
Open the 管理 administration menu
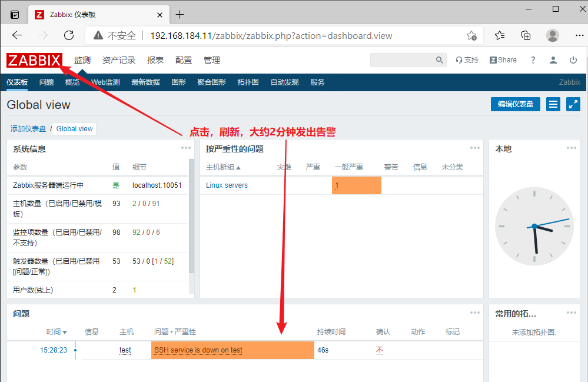[x=211, y=60]
